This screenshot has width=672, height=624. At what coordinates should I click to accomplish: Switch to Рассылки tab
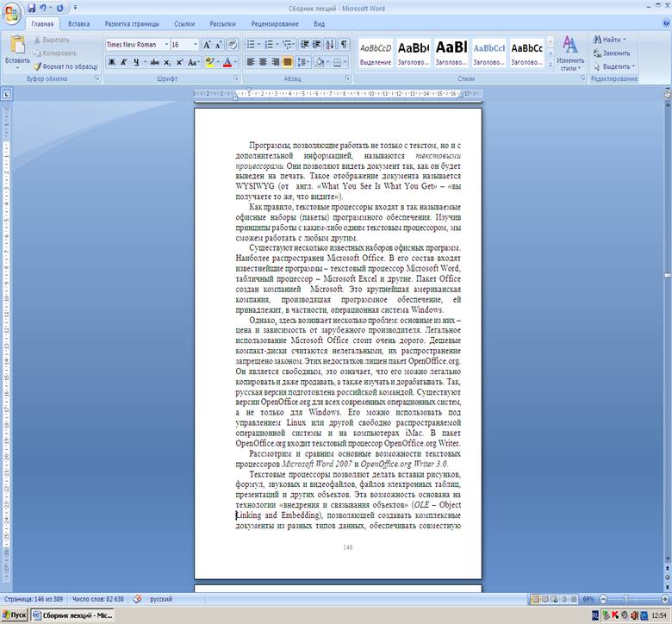coord(223,24)
